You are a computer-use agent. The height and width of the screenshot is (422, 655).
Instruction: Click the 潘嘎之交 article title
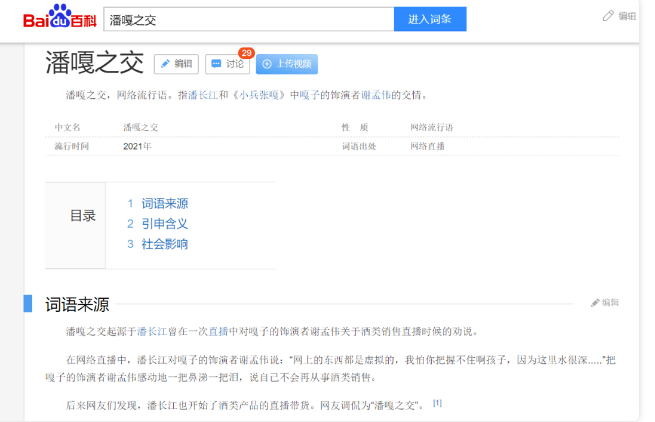pos(94,63)
